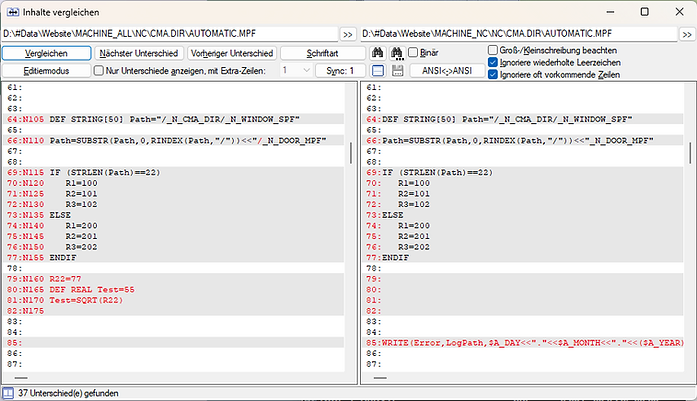
Task: Click the floppy disk save icon
Action: [x=397, y=71]
